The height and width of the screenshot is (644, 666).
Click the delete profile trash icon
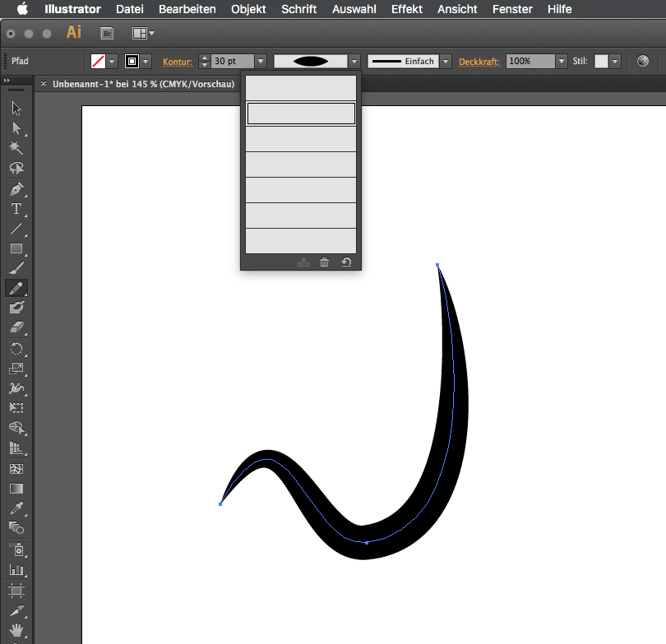325,262
